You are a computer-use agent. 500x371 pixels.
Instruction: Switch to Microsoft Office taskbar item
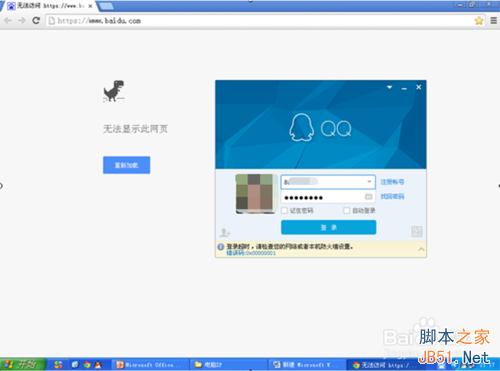click(150, 365)
